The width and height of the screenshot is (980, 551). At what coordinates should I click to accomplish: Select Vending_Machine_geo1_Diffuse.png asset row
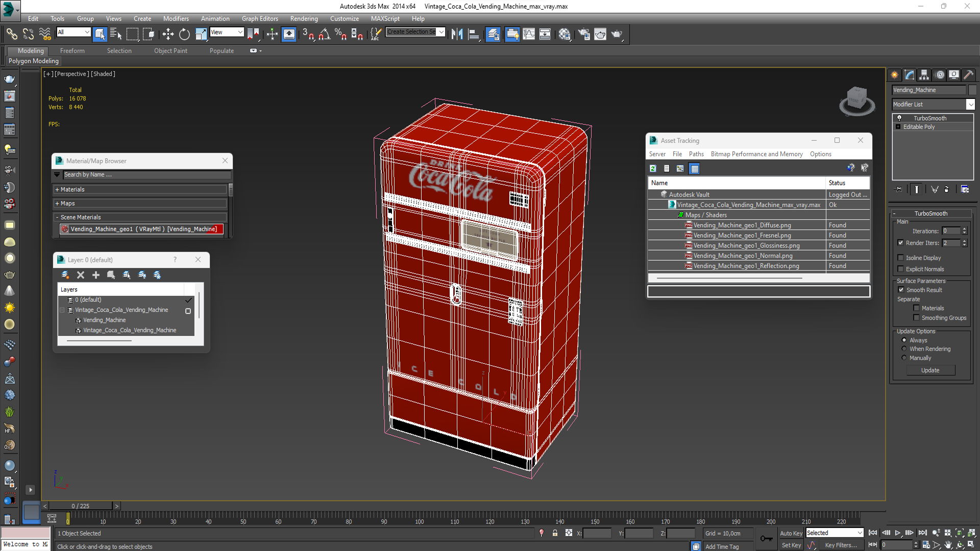pos(758,225)
